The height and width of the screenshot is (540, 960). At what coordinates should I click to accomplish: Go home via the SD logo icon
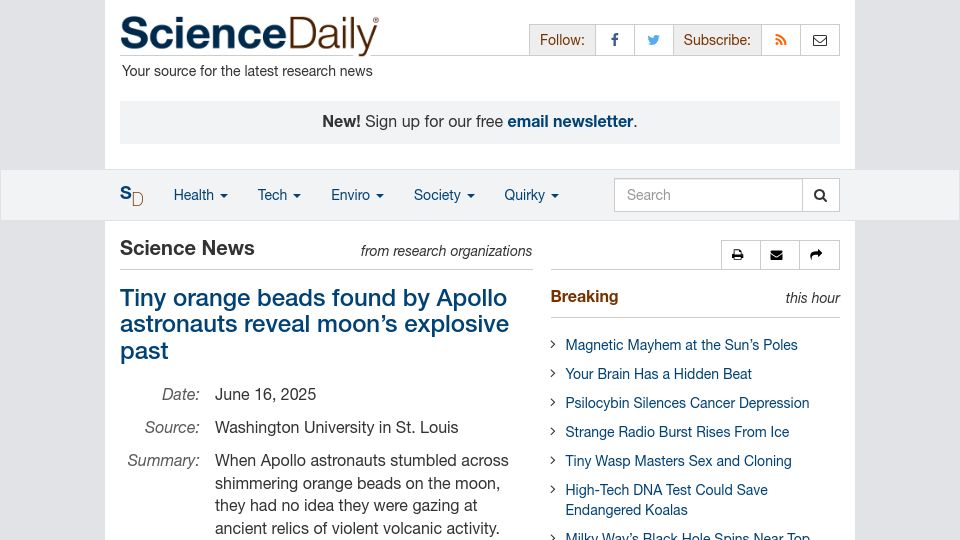(x=132, y=195)
